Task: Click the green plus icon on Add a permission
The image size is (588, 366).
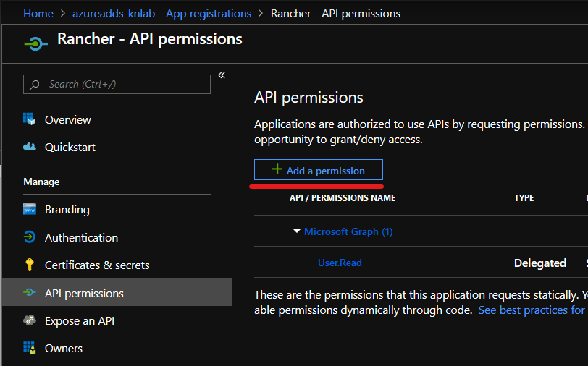Action: click(x=277, y=169)
